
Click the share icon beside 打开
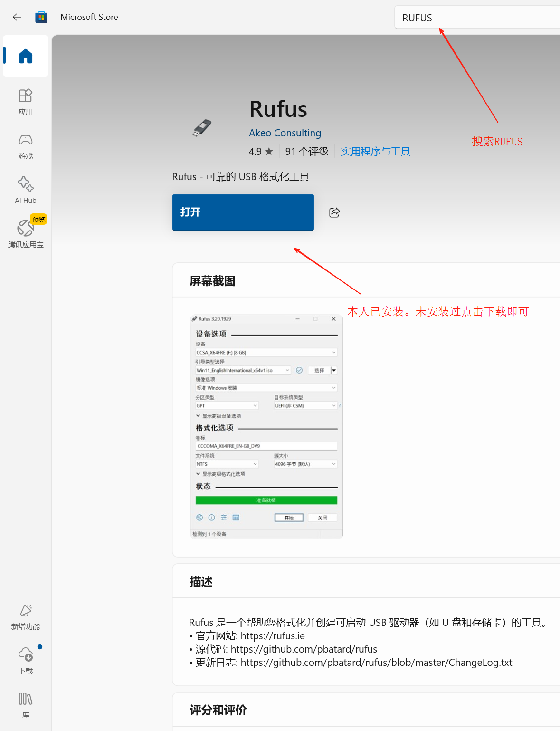(334, 212)
